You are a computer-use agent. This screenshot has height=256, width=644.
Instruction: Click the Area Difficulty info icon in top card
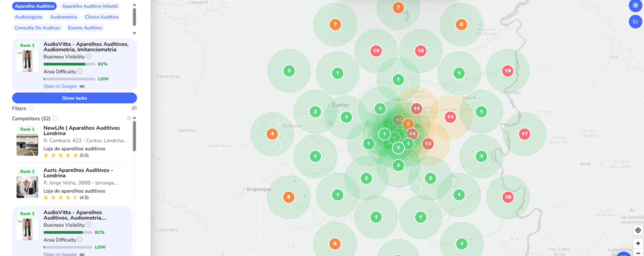pyautogui.click(x=80, y=71)
